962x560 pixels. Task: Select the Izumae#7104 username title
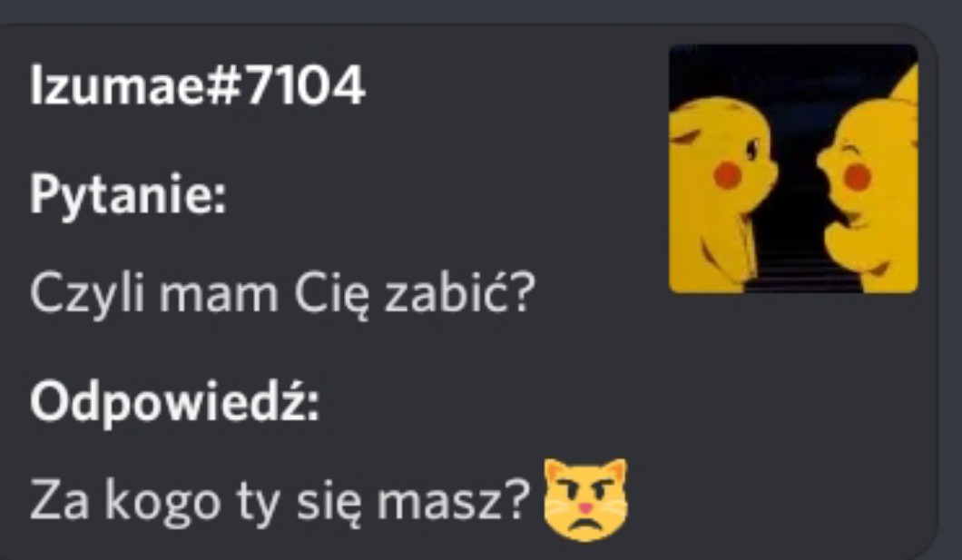pyautogui.click(x=197, y=86)
